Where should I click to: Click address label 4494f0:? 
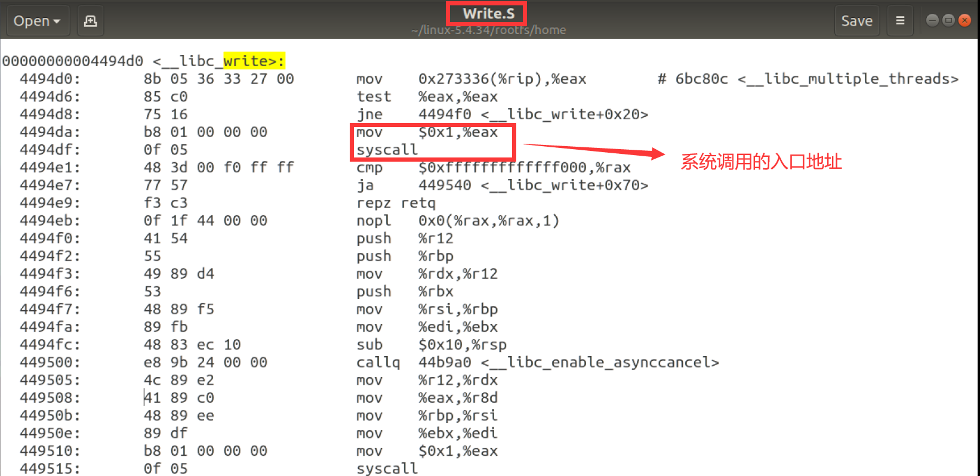coord(50,239)
